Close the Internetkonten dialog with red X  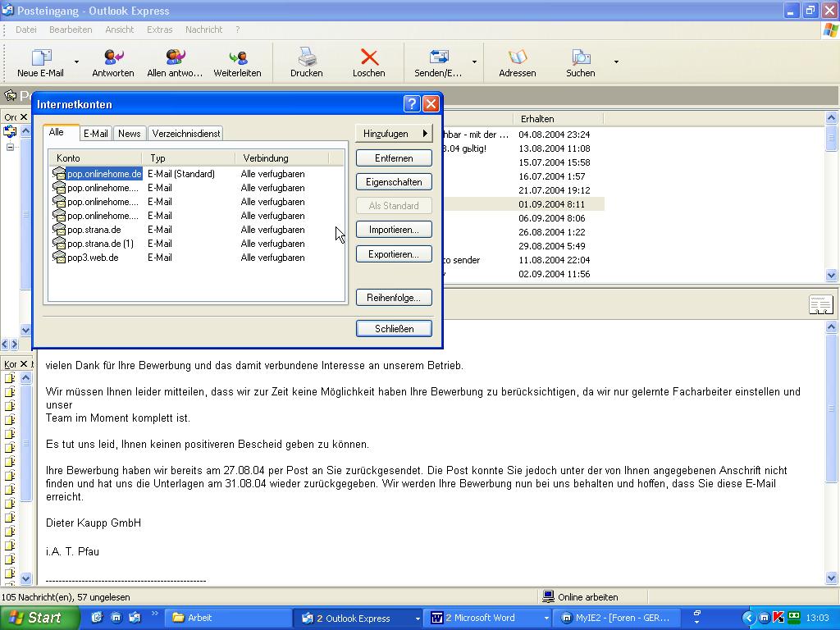[431, 104]
